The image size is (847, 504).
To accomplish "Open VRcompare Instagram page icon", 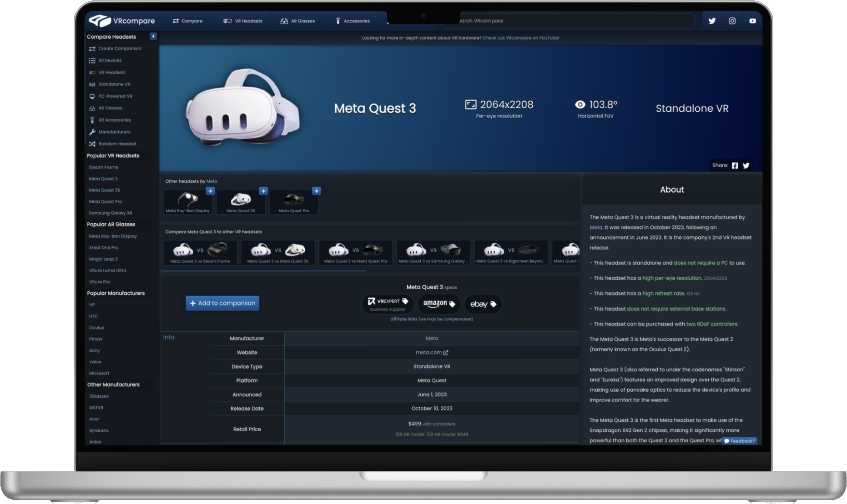I will tap(732, 21).
